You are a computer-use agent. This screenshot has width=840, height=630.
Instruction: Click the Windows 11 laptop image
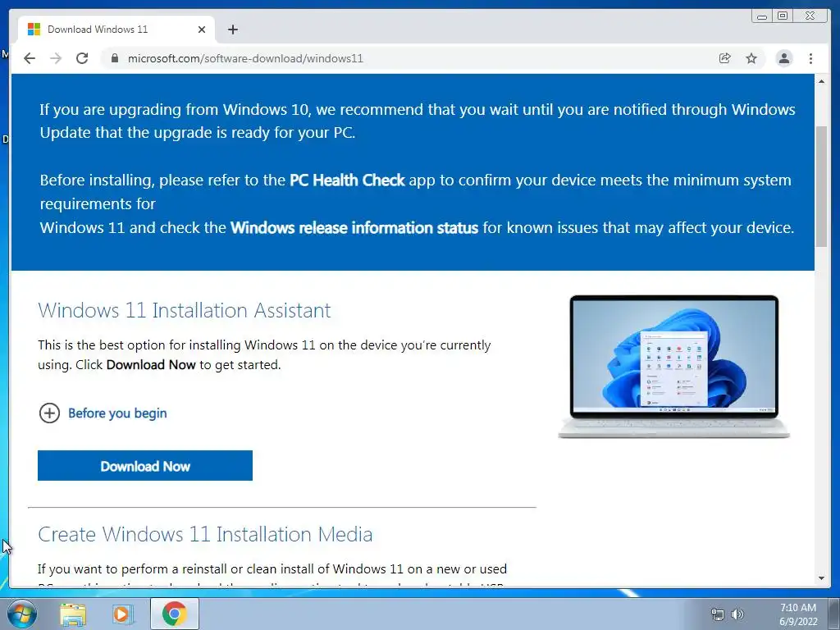(x=674, y=367)
